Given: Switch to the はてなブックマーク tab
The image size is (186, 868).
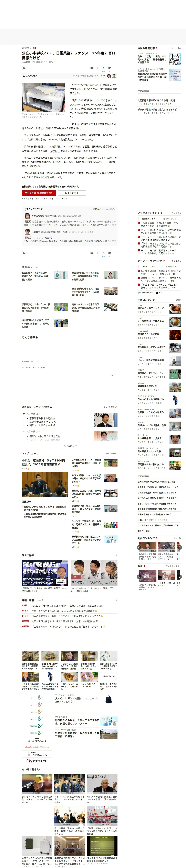Looking at the screenshot, I should [170, 266].
